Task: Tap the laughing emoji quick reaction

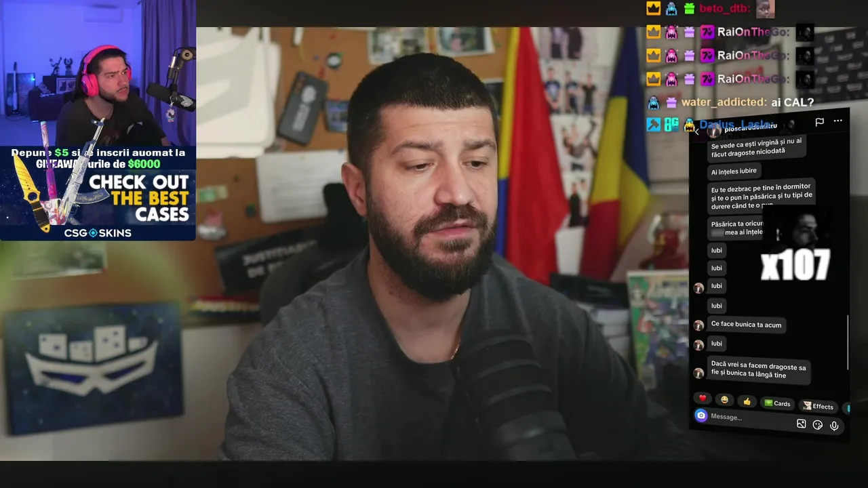Action: coord(724,400)
